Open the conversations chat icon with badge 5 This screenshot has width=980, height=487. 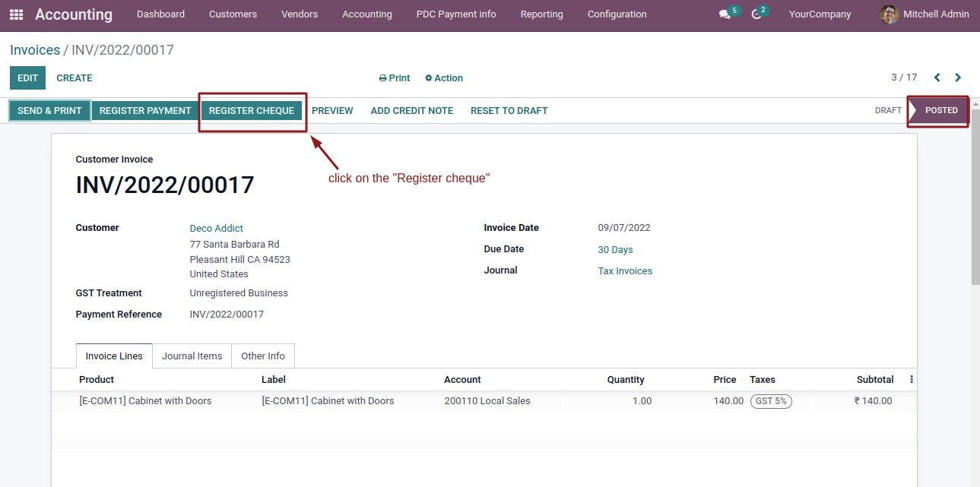[725, 14]
